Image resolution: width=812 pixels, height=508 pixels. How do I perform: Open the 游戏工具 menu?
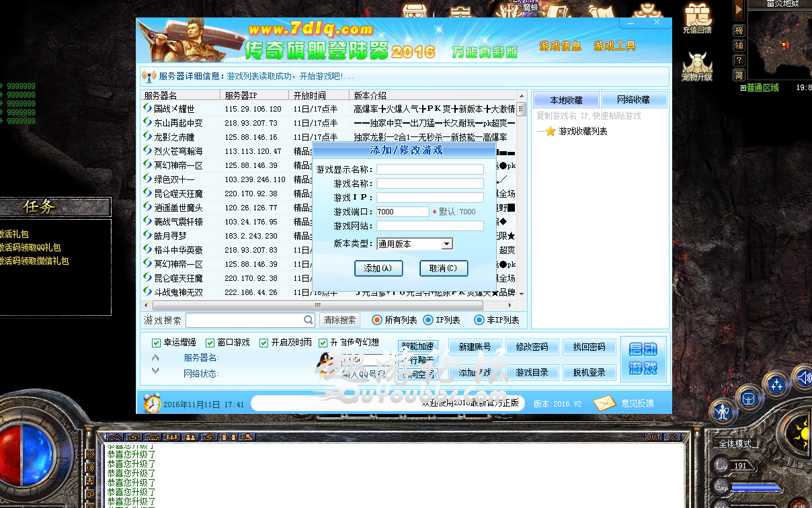click(x=614, y=46)
